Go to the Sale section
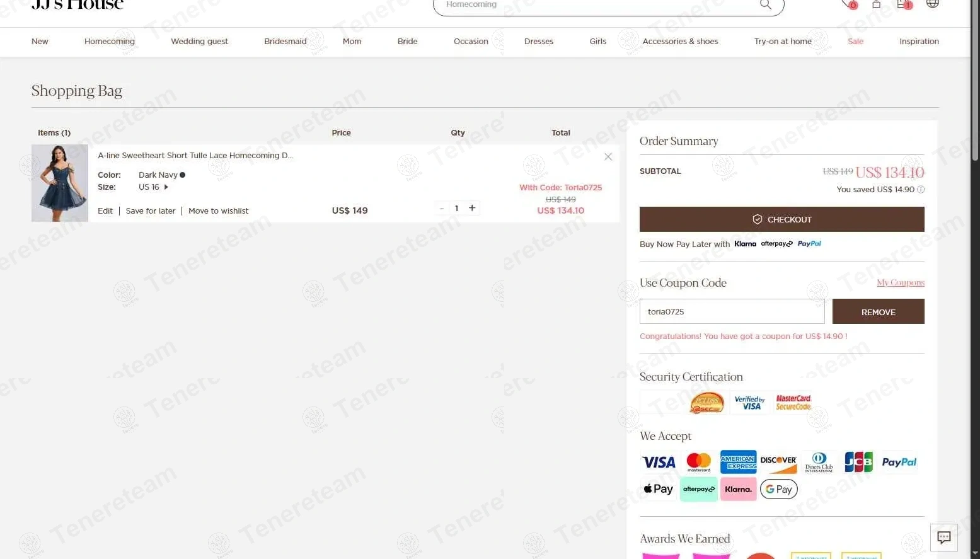Screen dimensions: 980x559 click(855, 42)
